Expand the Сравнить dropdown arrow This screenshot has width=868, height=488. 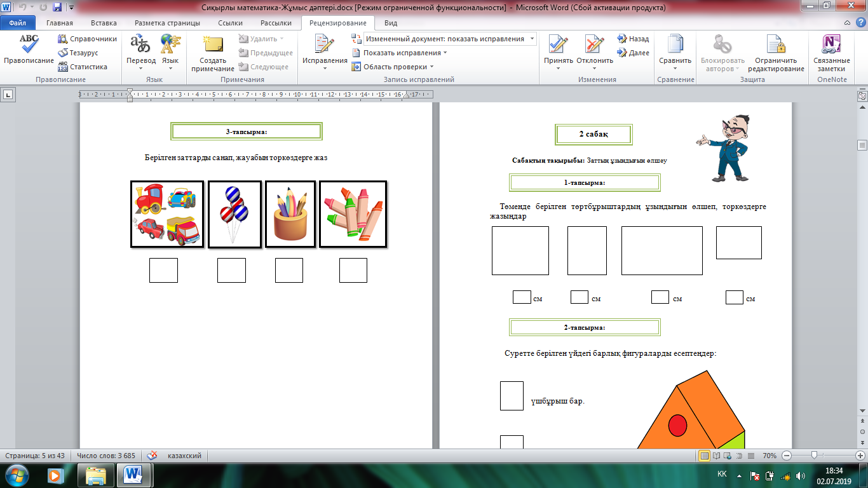click(x=675, y=67)
